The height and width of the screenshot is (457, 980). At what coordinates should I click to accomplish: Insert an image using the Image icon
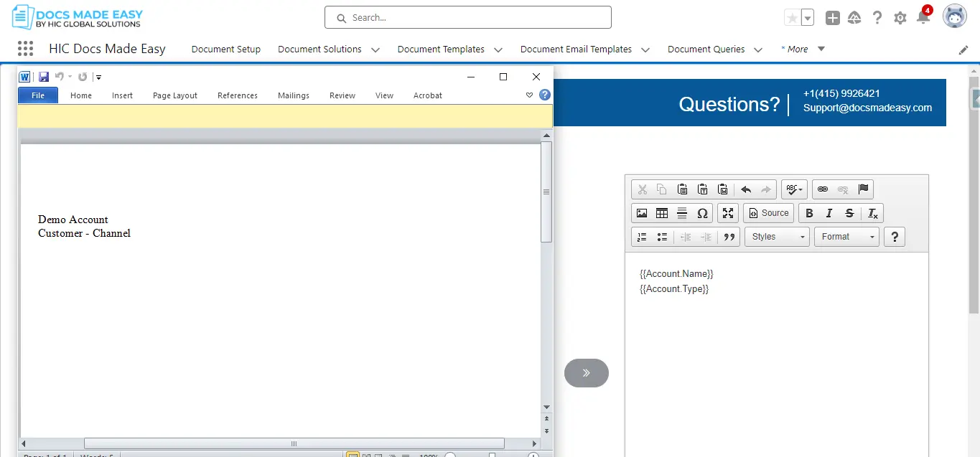point(642,213)
